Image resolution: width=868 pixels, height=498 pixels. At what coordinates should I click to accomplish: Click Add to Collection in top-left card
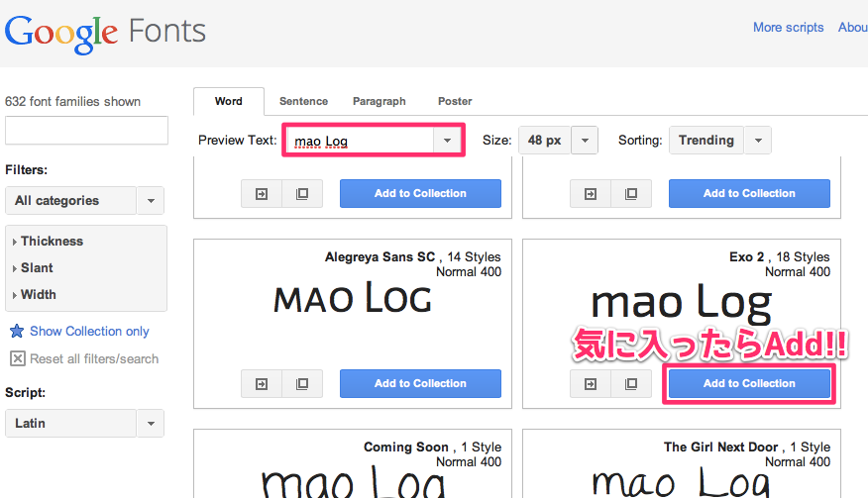(x=421, y=194)
